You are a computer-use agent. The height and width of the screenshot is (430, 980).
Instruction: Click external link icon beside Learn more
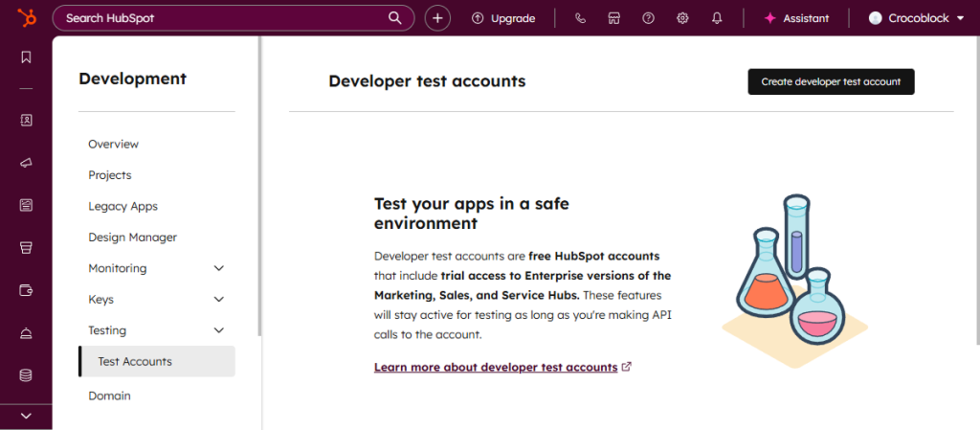[x=627, y=367]
